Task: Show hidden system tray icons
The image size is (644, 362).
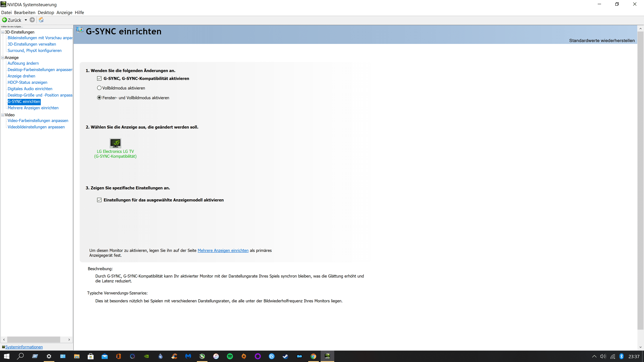Action: [594, 356]
